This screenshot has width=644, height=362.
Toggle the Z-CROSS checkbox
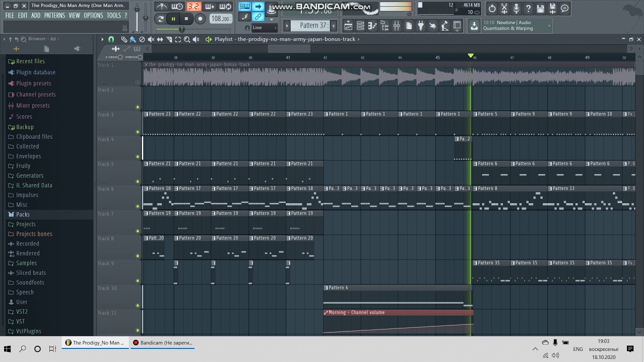point(120,57)
